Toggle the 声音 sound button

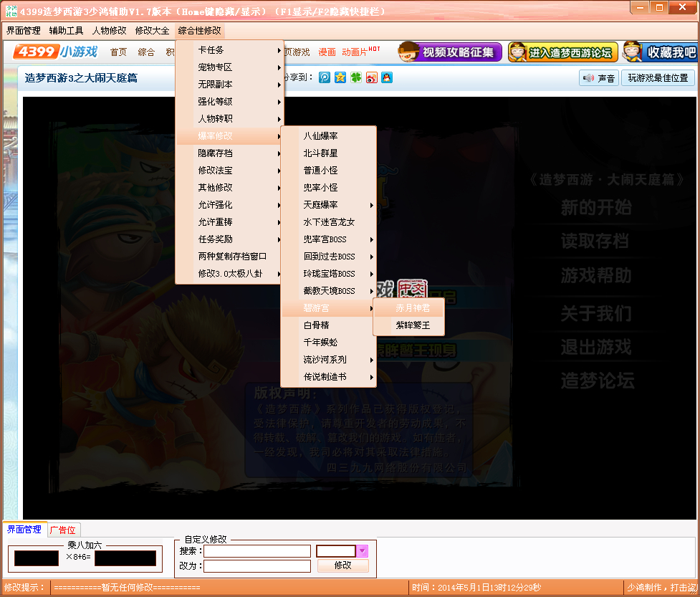tap(599, 78)
